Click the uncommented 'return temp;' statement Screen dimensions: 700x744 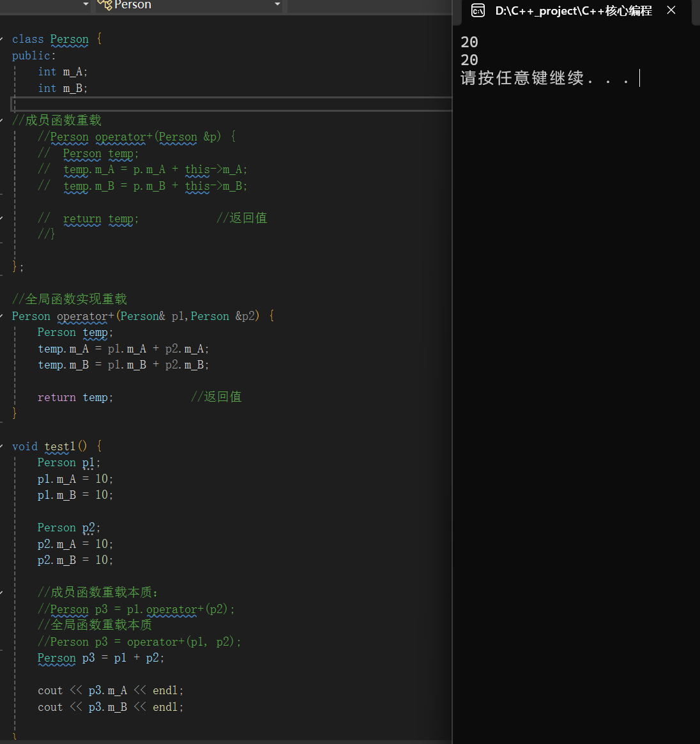(x=75, y=397)
